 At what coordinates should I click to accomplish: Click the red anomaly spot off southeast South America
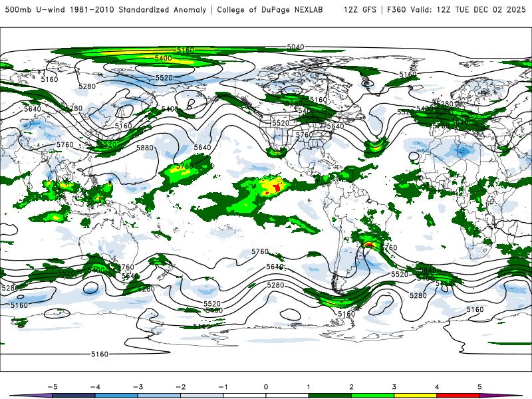pos(370,244)
